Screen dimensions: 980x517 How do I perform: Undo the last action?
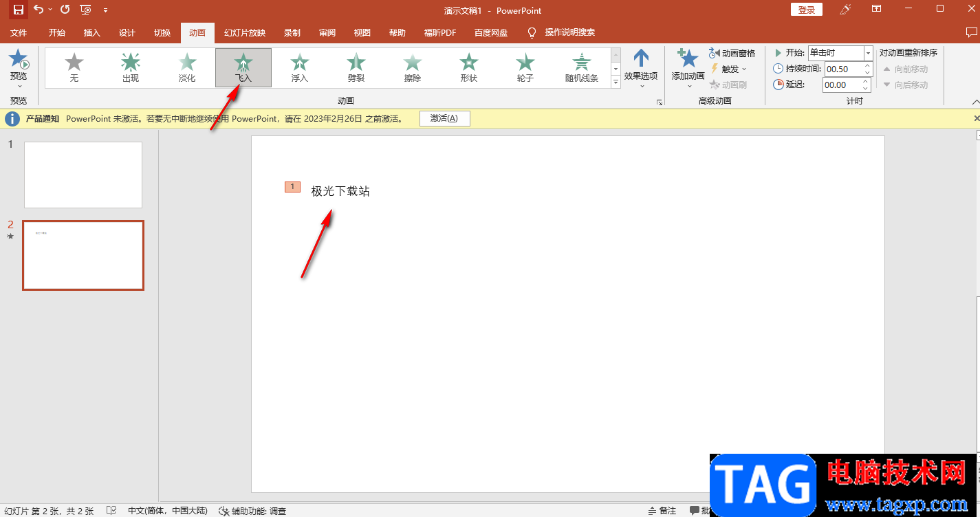tap(39, 10)
